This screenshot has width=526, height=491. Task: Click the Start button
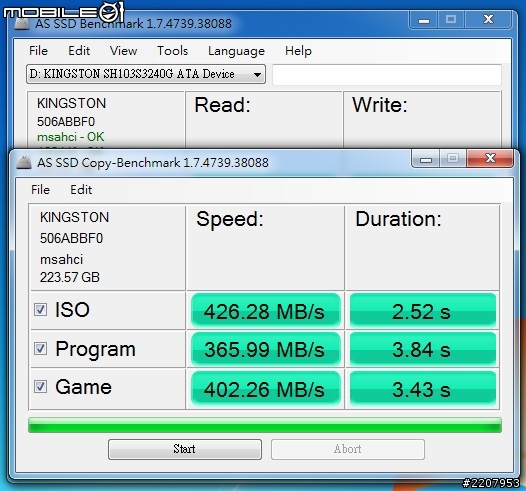coord(185,449)
